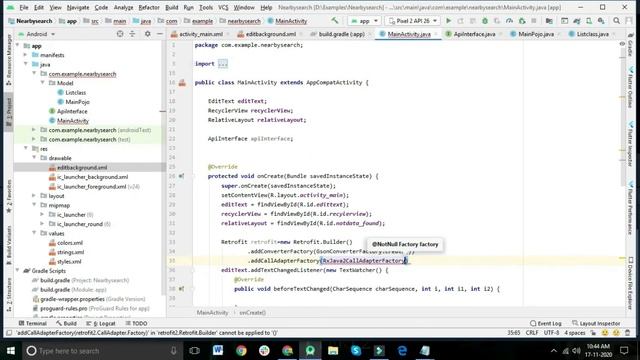Click gutter run icon beside MainActivity class
This screenshot has width=640, height=360.
182,82
